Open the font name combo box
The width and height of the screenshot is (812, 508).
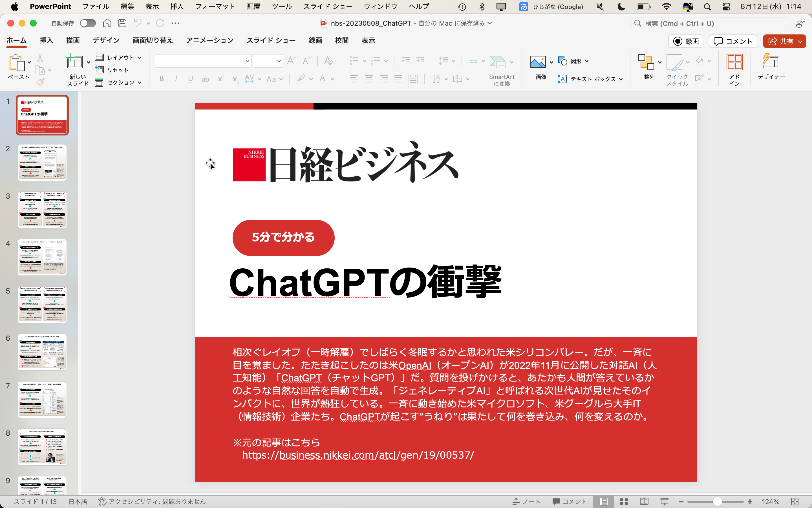pyautogui.click(x=203, y=61)
